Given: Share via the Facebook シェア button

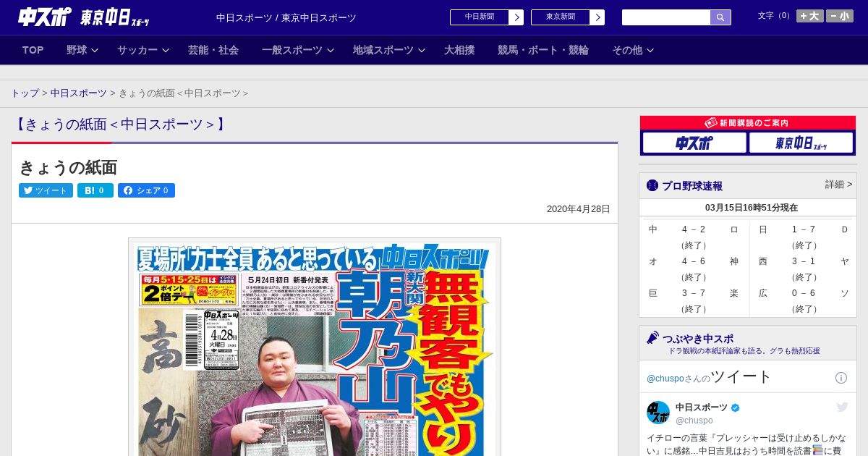Looking at the screenshot, I should [146, 190].
